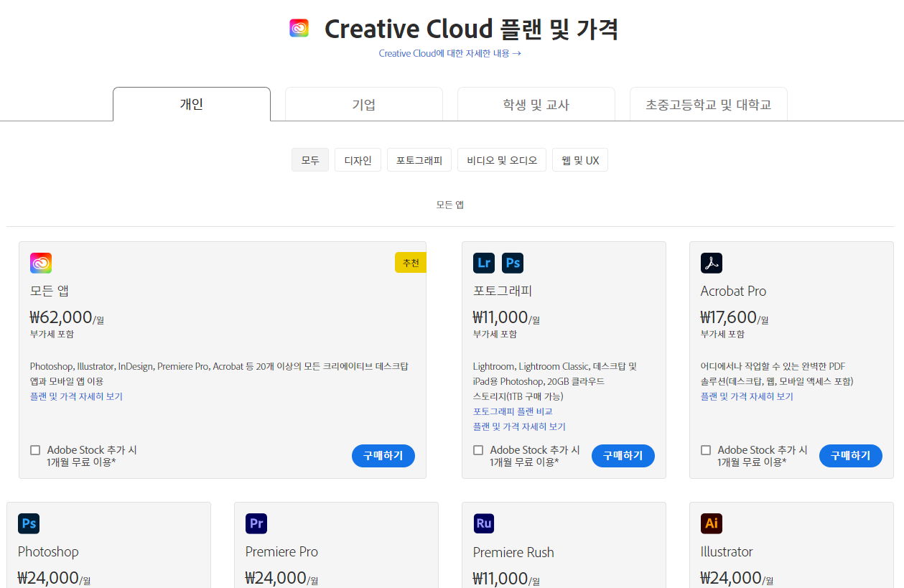Filter plans by 디자인

click(x=358, y=160)
